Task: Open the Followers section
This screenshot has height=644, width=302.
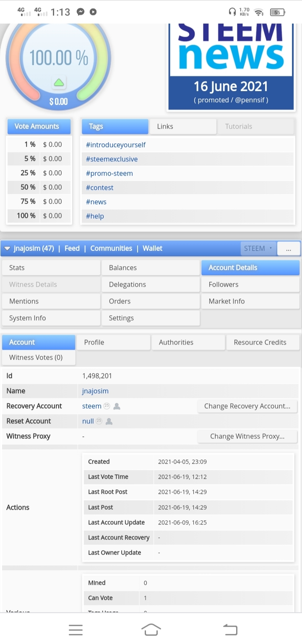Action: point(250,284)
